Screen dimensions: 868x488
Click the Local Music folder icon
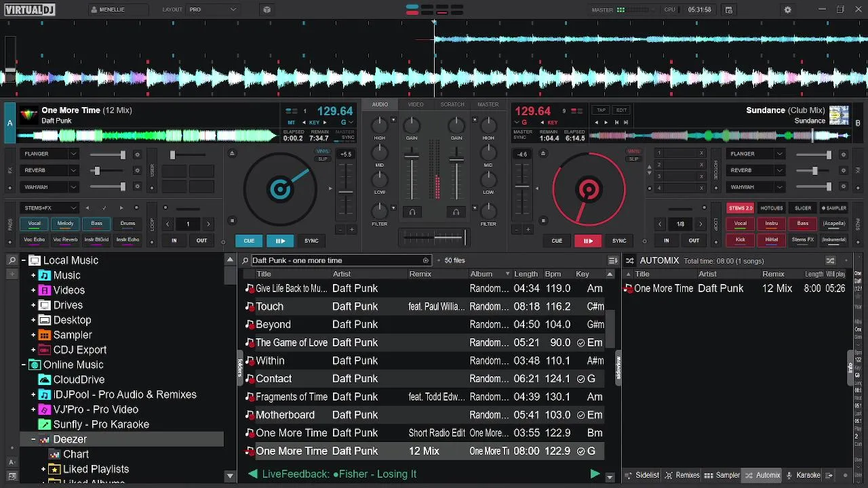click(x=35, y=260)
